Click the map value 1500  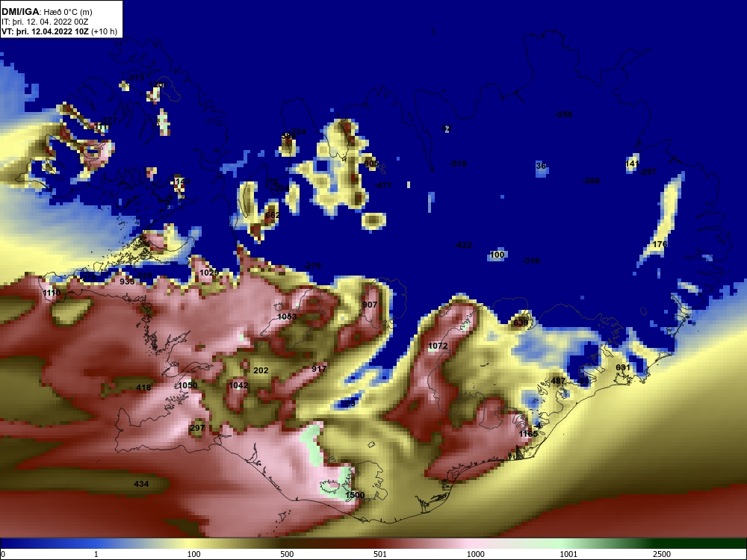[354, 495]
